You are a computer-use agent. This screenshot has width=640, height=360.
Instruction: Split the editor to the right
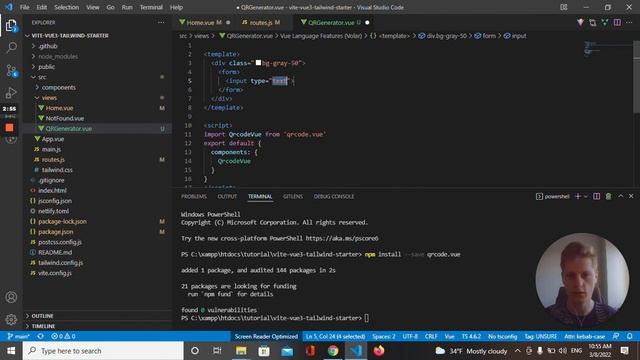(x=617, y=22)
